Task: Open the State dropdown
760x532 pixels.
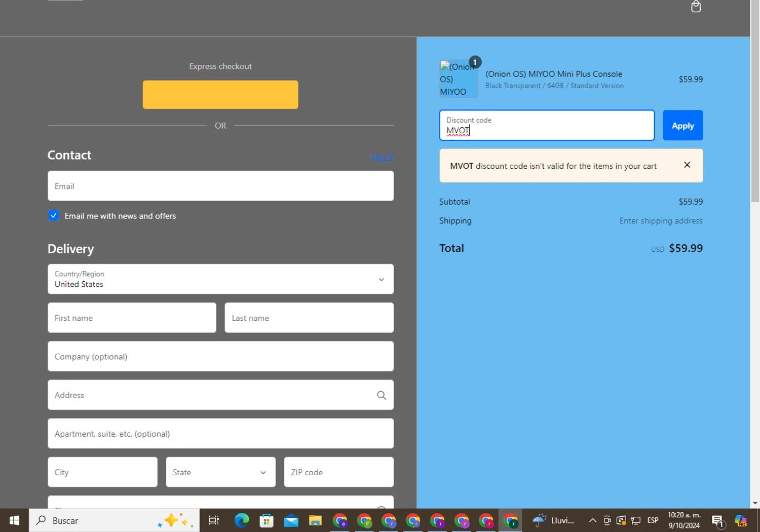Action: click(x=220, y=472)
